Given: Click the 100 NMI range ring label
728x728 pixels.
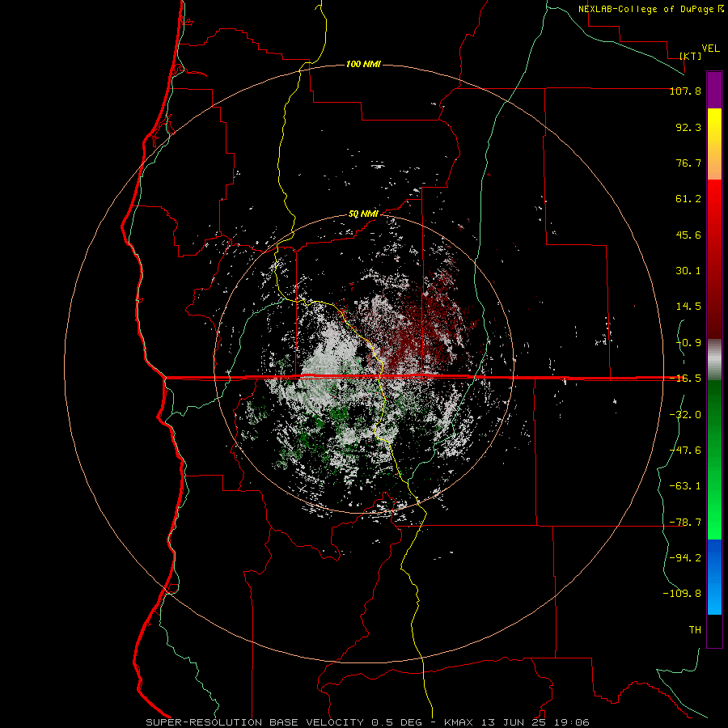Looking at the screenshot, I should (x=363, y=64).
